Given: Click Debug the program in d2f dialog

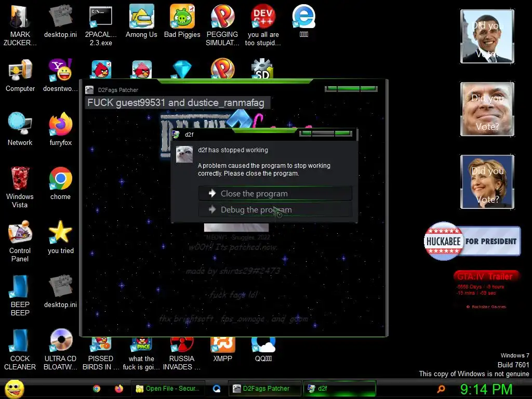Looking at the screenshot, I should point(275,210).
